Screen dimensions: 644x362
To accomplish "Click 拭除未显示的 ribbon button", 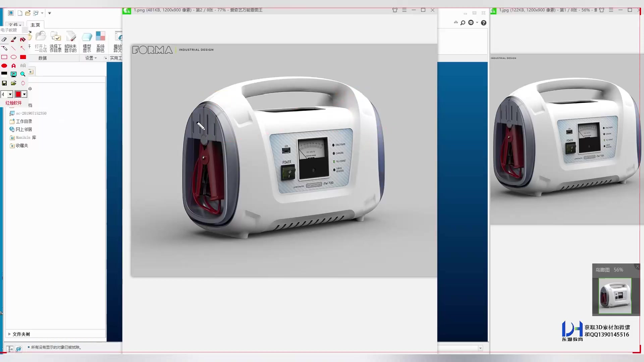I will 70,42.
